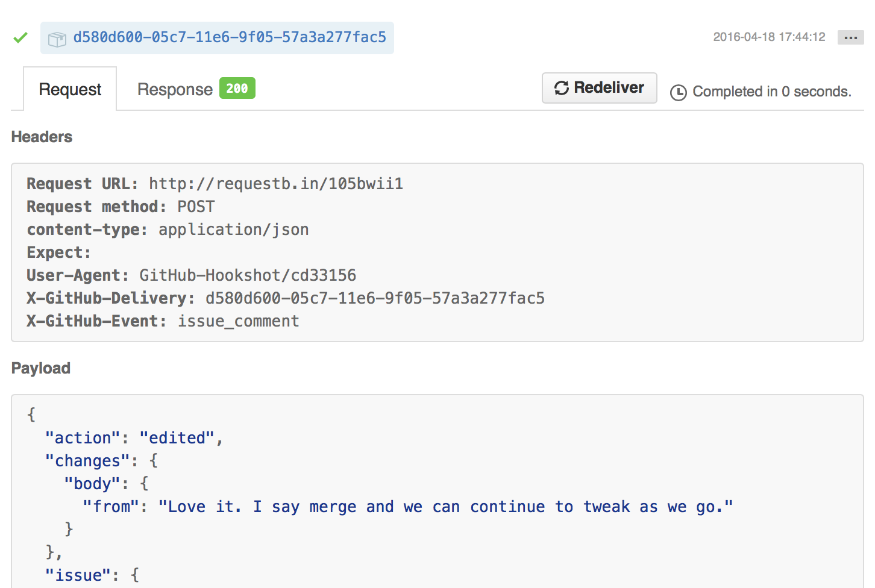Open delivery link d580d600-05c7-11e6-9f05-57a3a277fac5
Image resolution: width=875 pixels, height=588 pixels.
click(230, 37)
